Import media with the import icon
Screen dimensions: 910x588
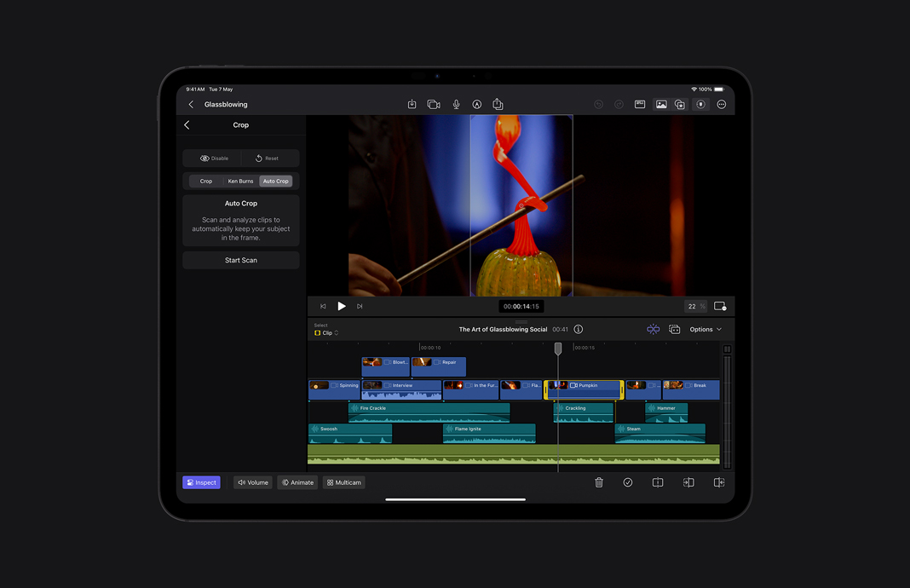click(412, 104)
